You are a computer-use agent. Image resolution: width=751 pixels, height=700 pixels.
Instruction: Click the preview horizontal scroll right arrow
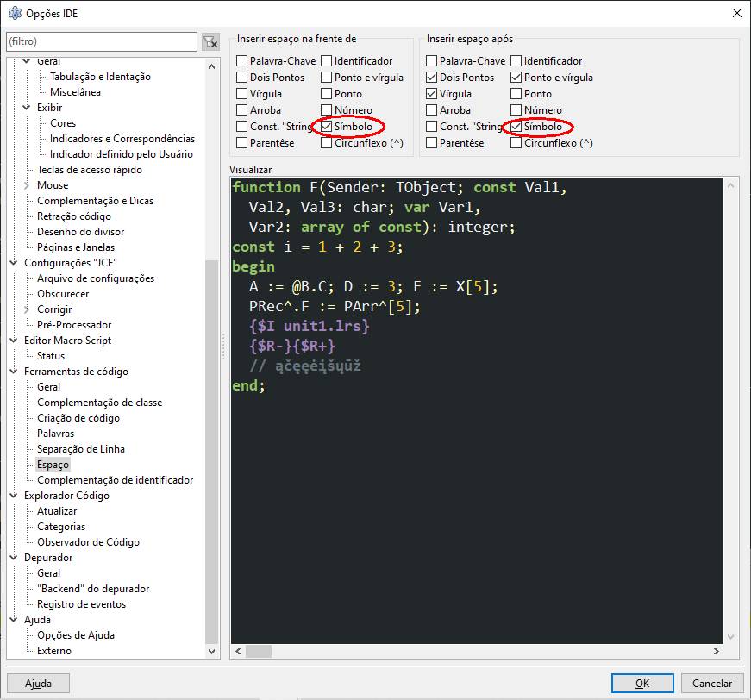pyautogui.click(x=716, y=651)
